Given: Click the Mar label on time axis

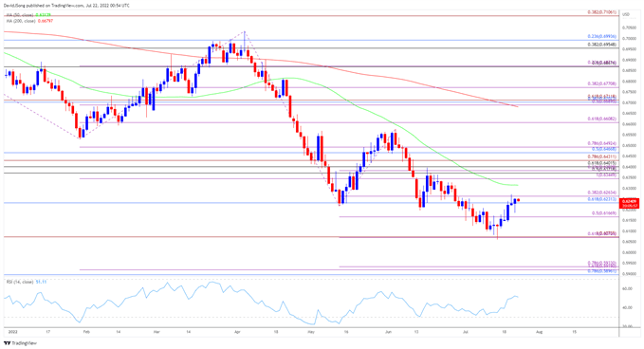Looking at the screenshot, I should pyautogui.click(x=156, y=331).
